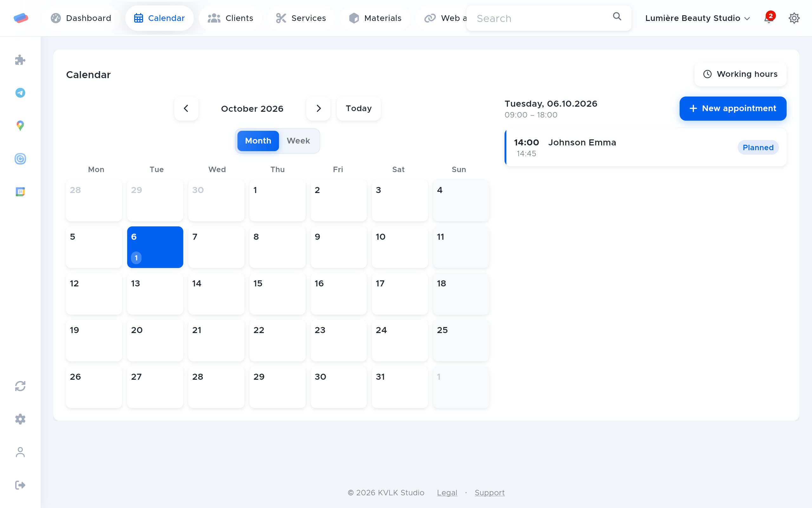Click the New appointment button
Viewport: 812px width, 508px height.
pos(733,108)
